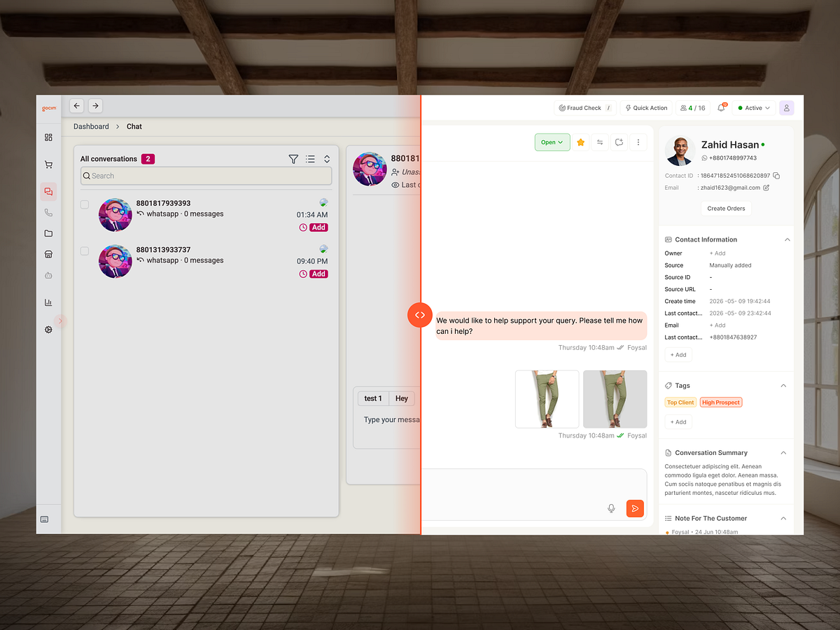Go back with the left arrow button
The width and height of the screenshot is (840, 630).
tap(77, 106)
